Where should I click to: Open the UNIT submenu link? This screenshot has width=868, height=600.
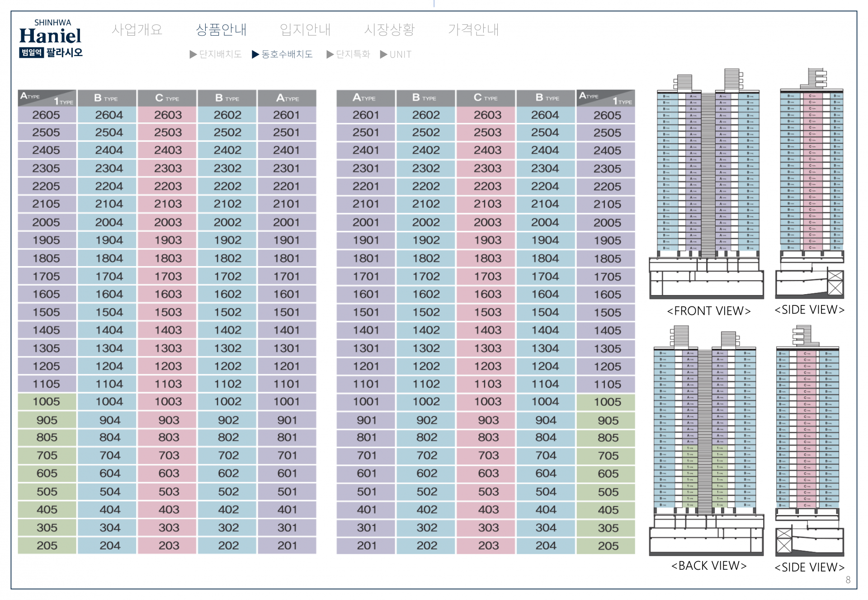[401, 55]
